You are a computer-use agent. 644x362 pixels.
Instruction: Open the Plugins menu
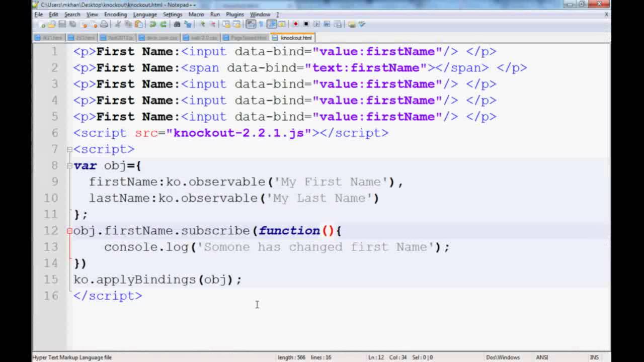point(235,14)
